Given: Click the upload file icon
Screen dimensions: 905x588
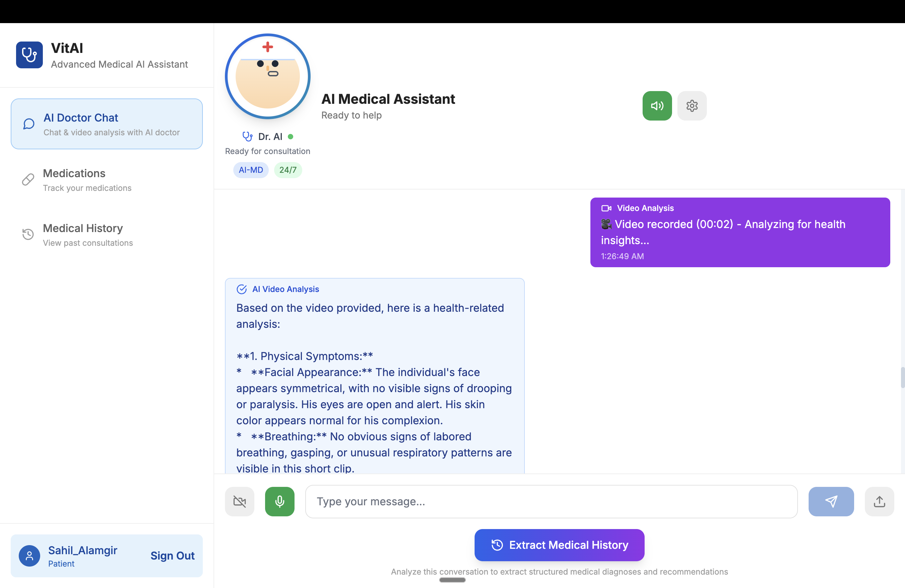Looking at the screenshot, I should (879, 501).
